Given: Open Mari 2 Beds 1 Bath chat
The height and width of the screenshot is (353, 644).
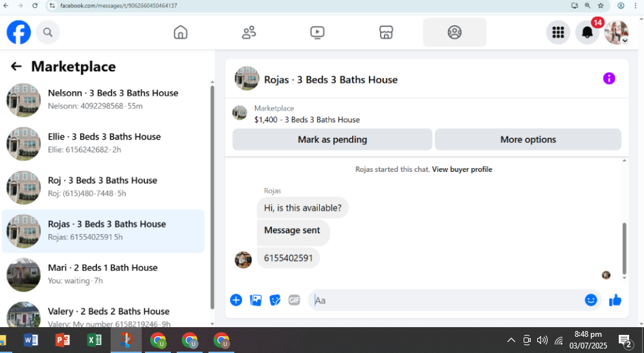Looking at the screenshot, I should (103, 275).
